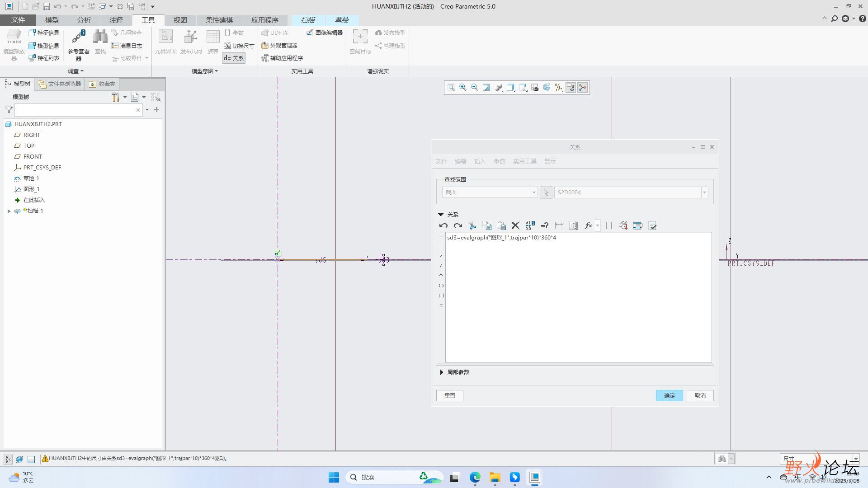Click the Save icon in quick access toolbar
The height and width of the screenshot is (488, 868).
tap(47, 6)
